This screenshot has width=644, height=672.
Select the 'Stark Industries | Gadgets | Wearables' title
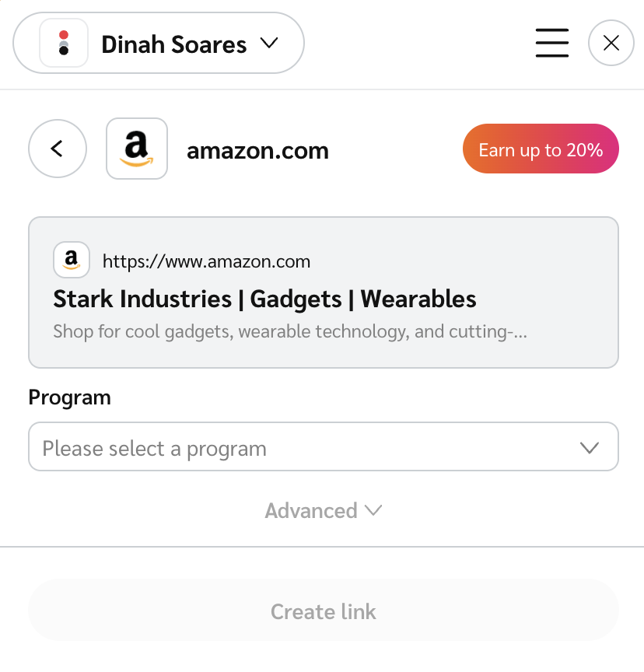pos(264,299)
